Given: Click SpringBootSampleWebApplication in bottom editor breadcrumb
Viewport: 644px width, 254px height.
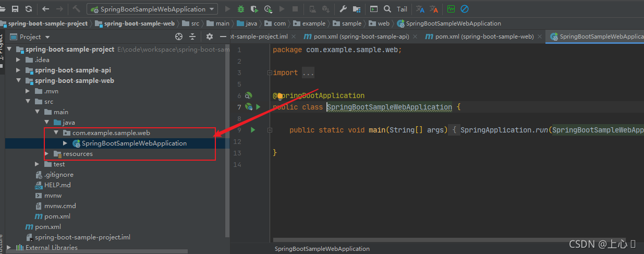Looking at the screenshot, I should (x=322, y=249).
